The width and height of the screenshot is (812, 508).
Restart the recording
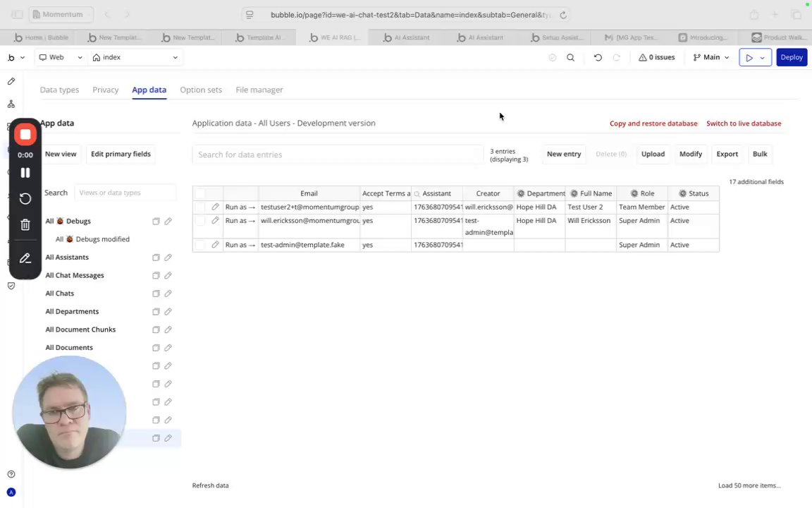[25, 198]
